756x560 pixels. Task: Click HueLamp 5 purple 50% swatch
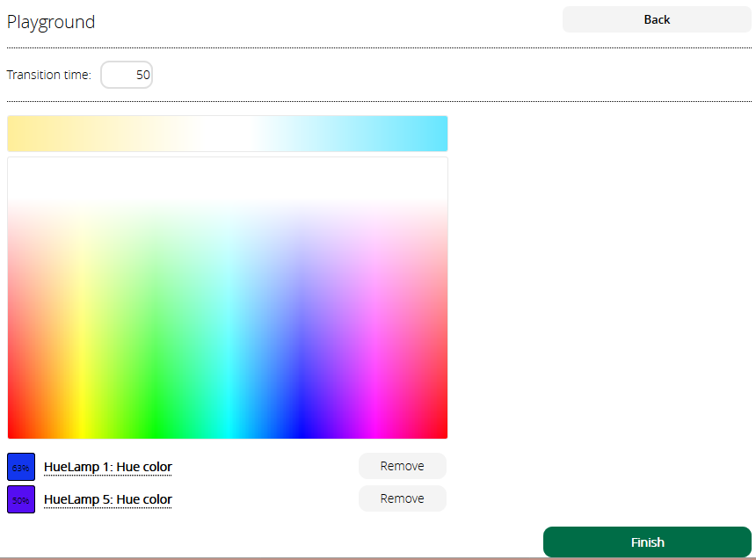click(21, 499)
